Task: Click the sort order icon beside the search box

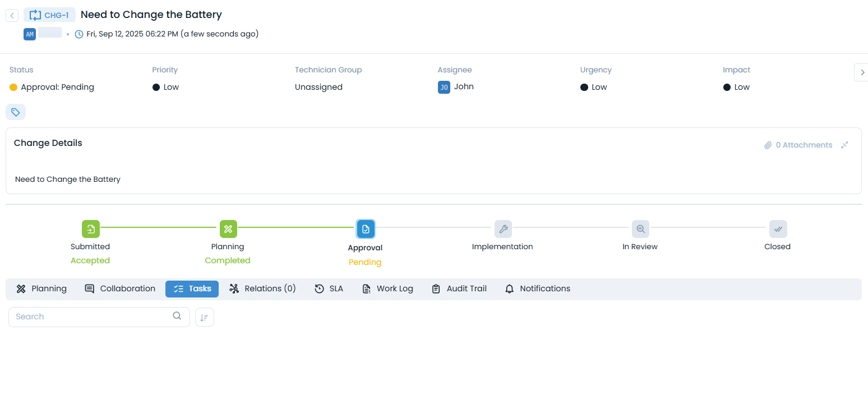Action: [204, 317]
